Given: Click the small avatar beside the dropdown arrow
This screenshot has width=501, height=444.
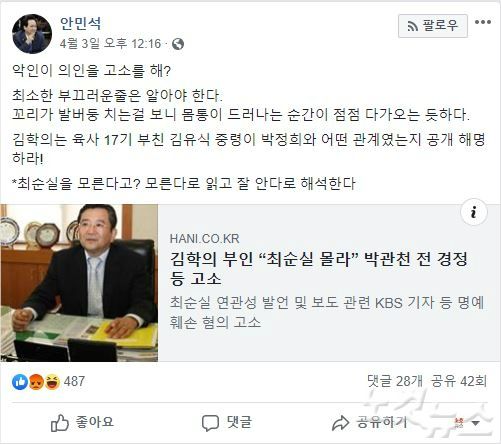Looking at the screenshot, I should pos(459,423).
